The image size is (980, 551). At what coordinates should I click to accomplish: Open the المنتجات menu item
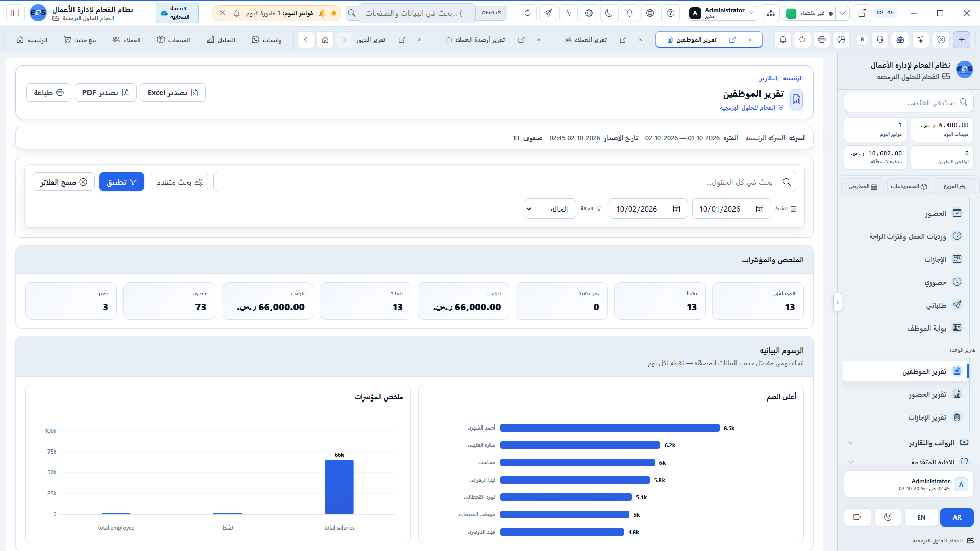tap(174, 40)
